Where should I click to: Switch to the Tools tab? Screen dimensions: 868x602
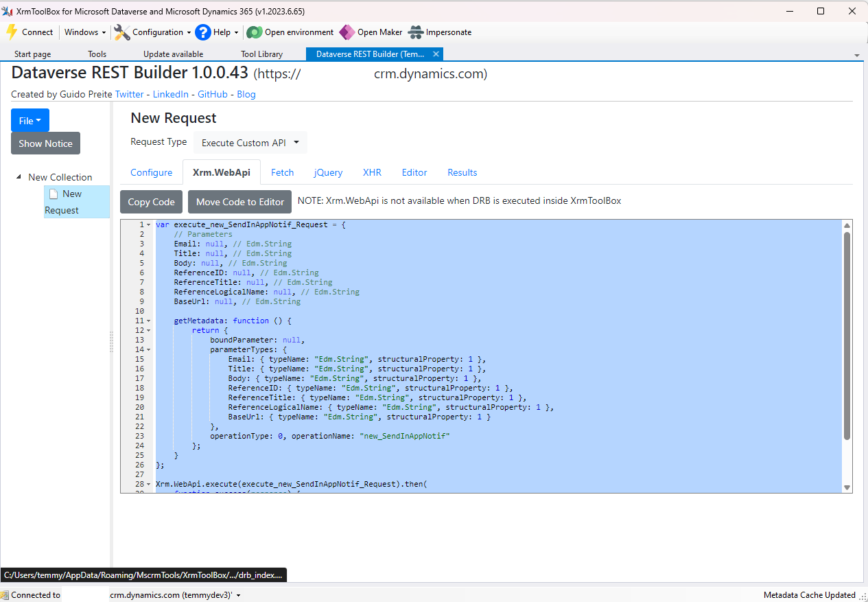[97, 54]
